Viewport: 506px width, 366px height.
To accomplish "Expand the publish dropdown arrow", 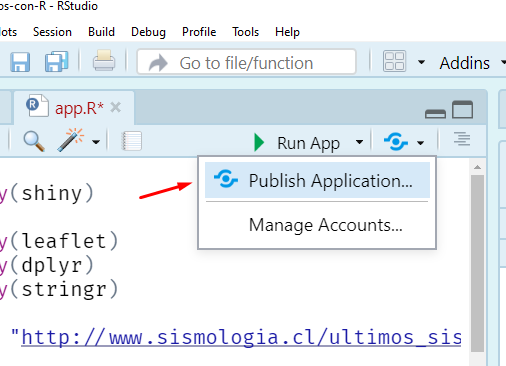I will [x=421, y=143].
